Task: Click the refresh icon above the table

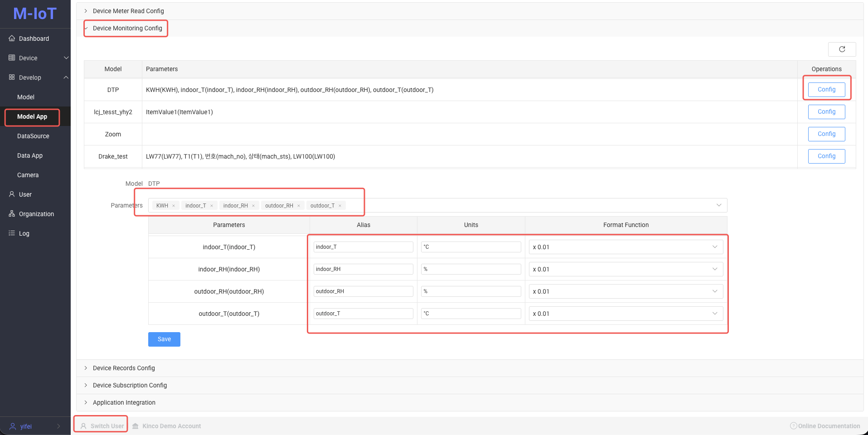Action: [x=842, y=49]
